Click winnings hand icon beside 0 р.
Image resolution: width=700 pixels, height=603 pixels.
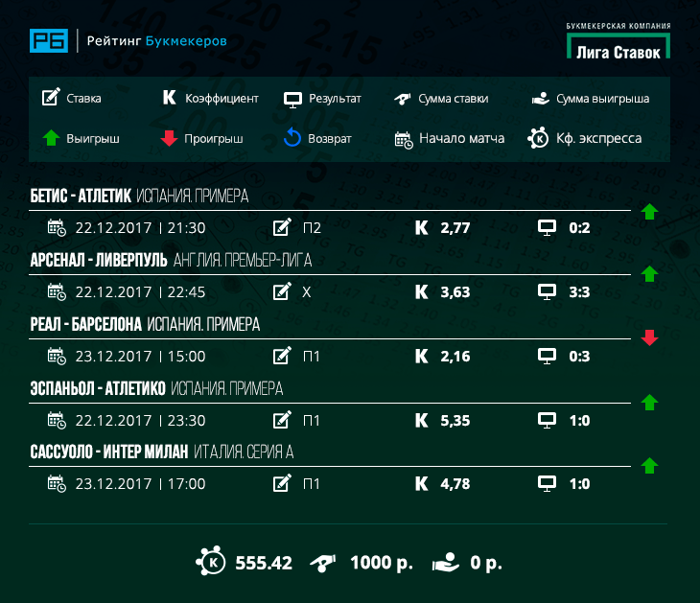click(446, 563)
